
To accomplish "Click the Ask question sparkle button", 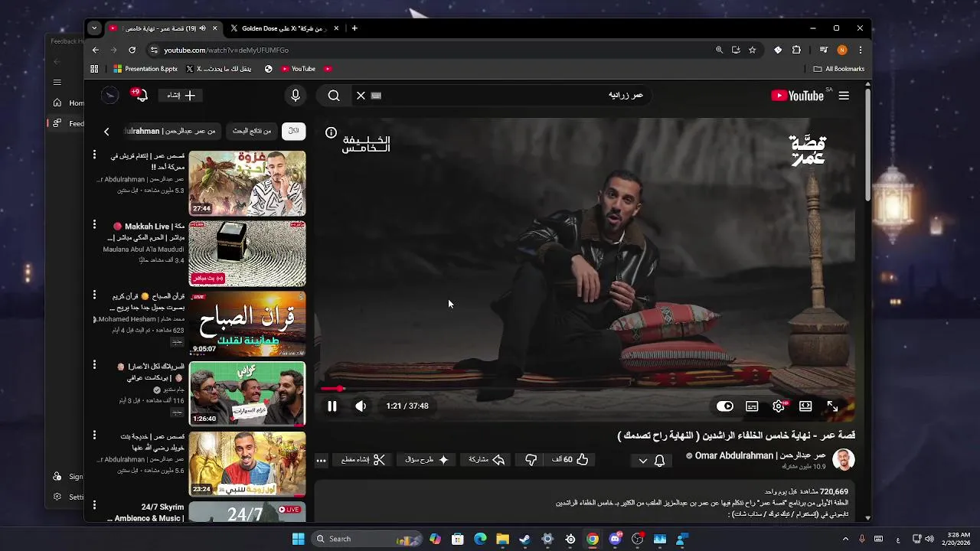I will click(x=427, y=460).
